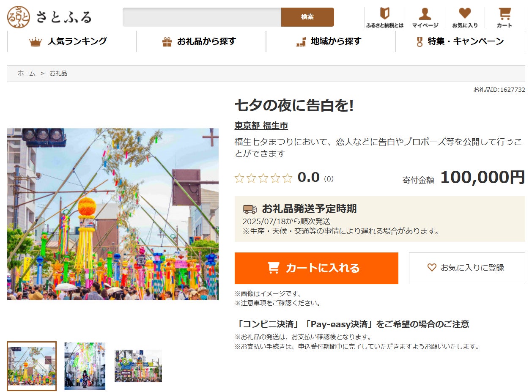Screen dimensions: 532x392
Task: Click the delivery truck icon
Action: (250, 209)
